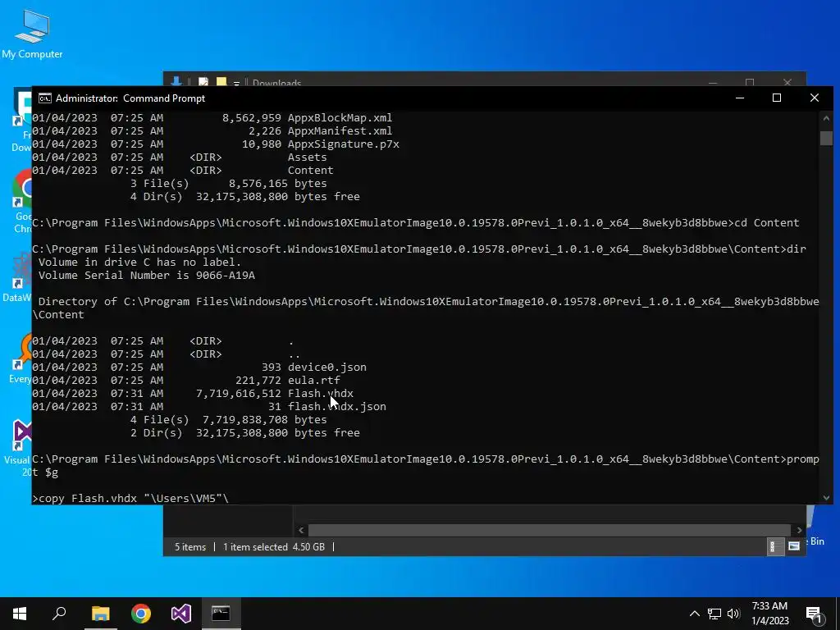840x630 pixels.
Task: Show hidden system tray icons
Action: (694, 614)
